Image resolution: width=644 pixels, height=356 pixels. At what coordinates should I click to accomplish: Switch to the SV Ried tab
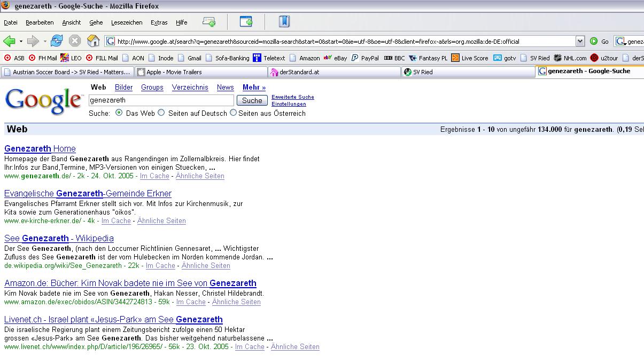pos(468,72)
